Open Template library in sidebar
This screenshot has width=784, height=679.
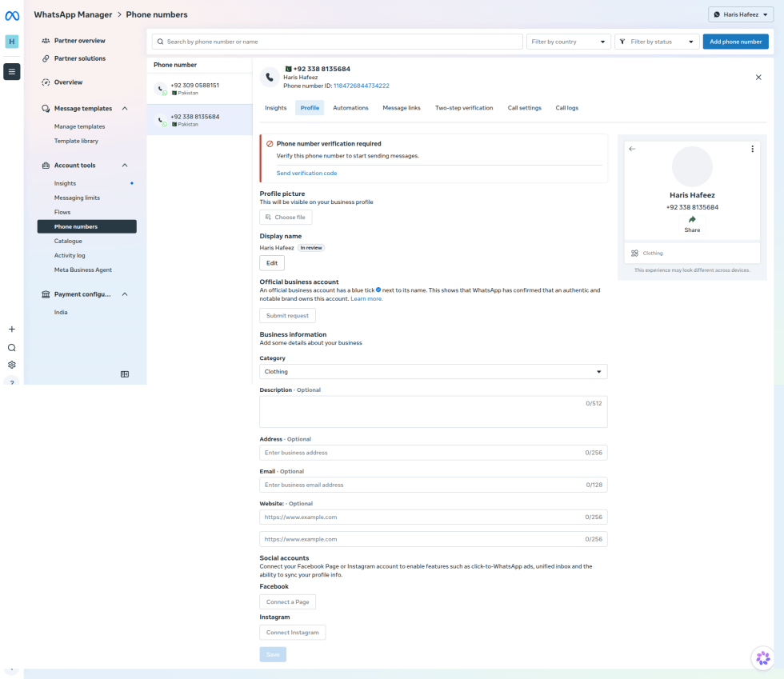point(76,141)
